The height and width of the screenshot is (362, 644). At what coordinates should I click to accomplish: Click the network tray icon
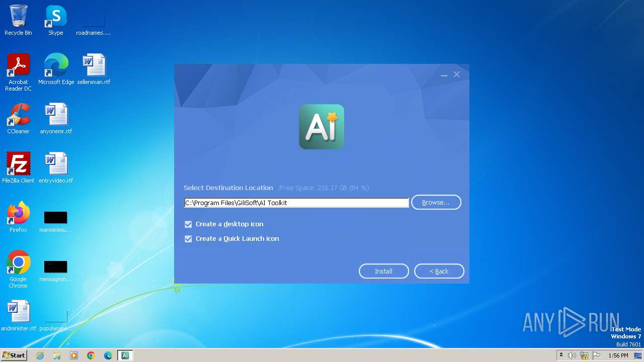(x=584, y=355)
